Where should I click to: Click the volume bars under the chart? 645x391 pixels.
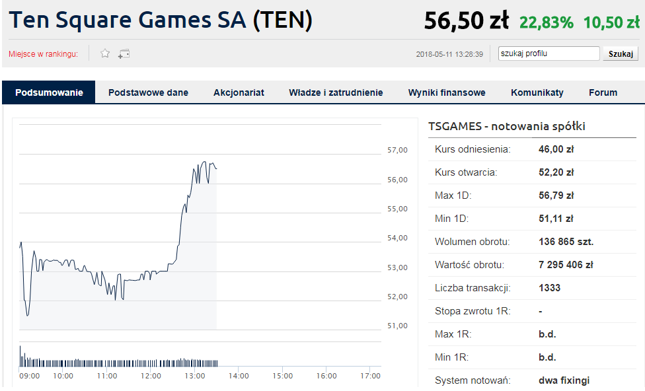(x=118, y=357)
